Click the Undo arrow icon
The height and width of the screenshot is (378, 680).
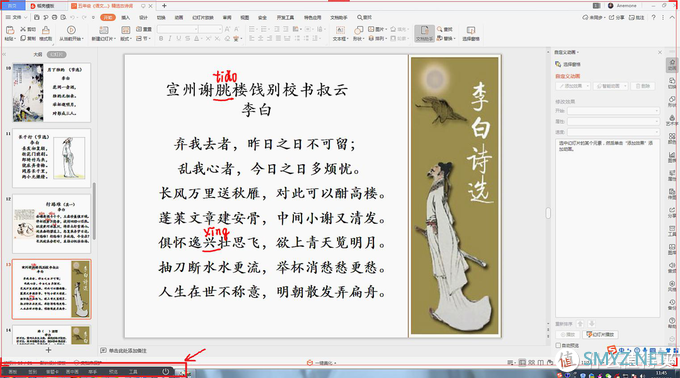73,17
